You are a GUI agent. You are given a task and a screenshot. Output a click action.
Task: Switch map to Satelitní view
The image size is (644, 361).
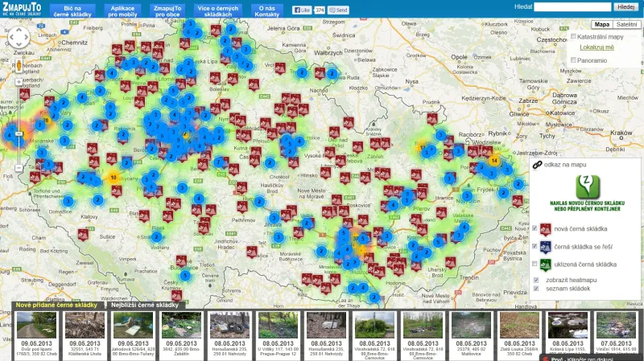pyautogui.click(x=628, y=25)
